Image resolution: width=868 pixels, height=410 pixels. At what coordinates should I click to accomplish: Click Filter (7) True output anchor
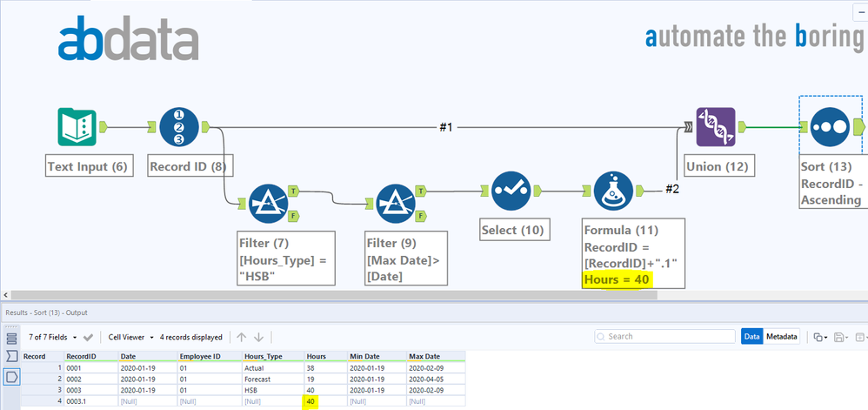point(294,192)
